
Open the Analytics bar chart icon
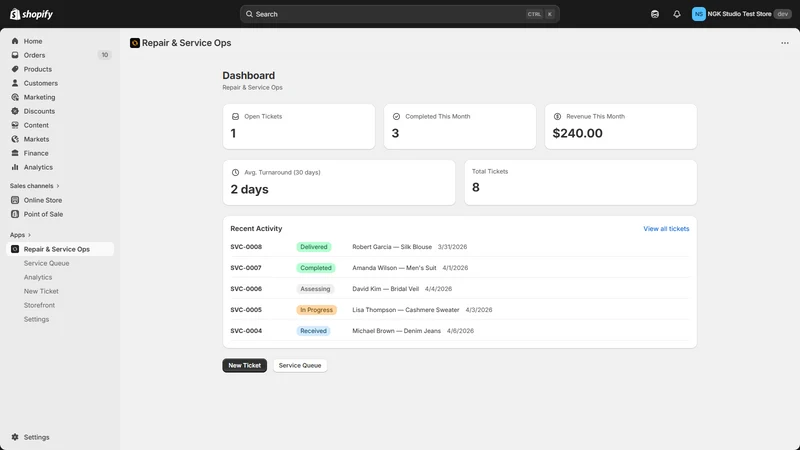(x=15, y=167)
